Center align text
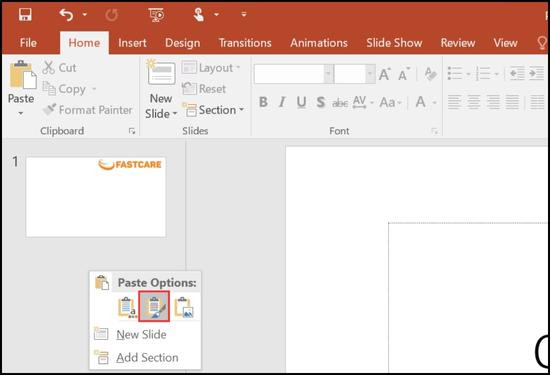The image size is (550, 375). coord(474,102)
